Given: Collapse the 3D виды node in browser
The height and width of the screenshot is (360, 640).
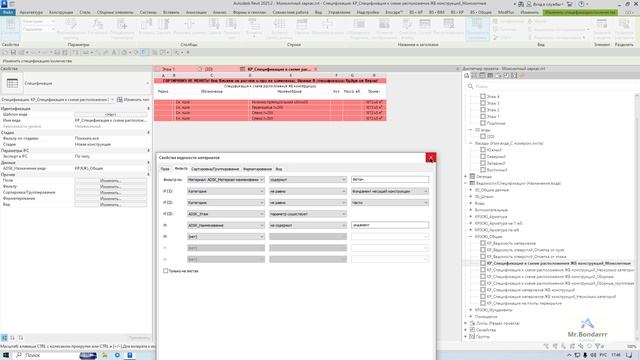Looking at the screenshot, I should click(471, 130).
